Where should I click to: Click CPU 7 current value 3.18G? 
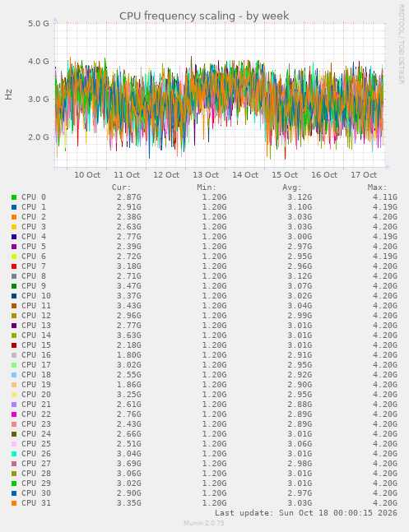coord(129,266)
